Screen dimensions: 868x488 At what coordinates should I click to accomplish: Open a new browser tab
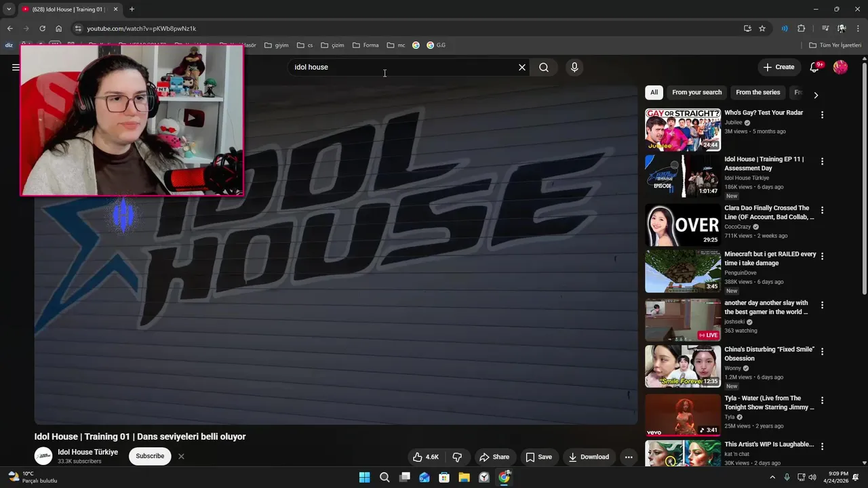(132, 9)
